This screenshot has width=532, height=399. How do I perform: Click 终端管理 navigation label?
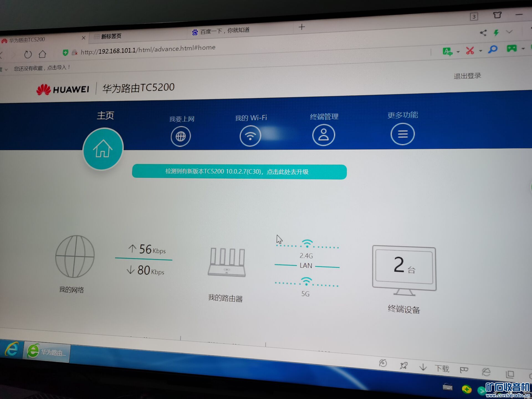324,117
